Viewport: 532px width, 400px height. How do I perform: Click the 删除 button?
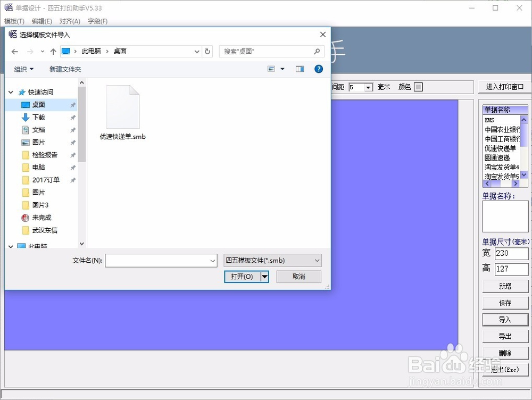[x=505, y=353]
